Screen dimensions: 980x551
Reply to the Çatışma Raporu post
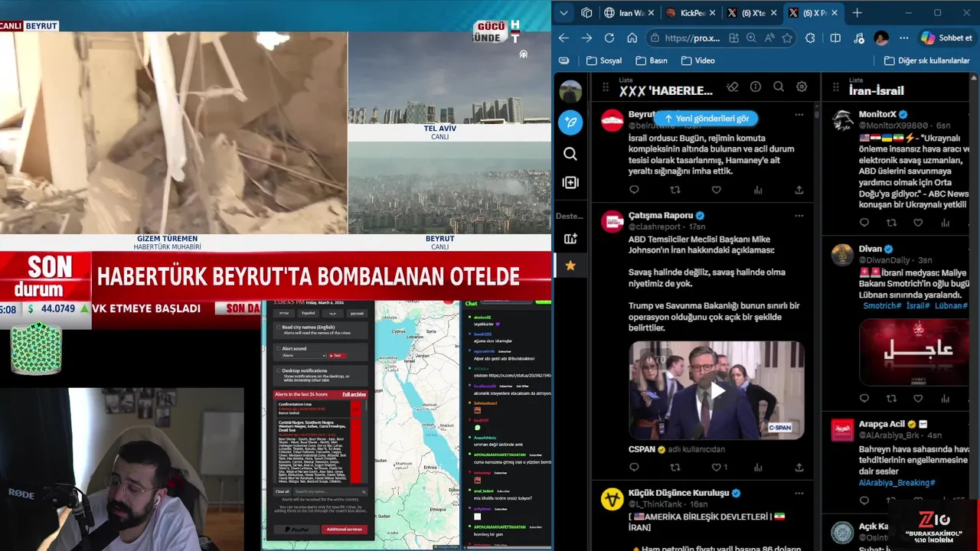tap(634, 467)
